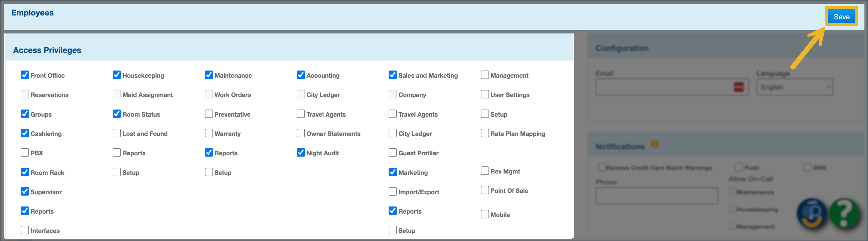Disable the Night Audit checkbox
This screenshot has width=868, height=241.
coord(301,153)
